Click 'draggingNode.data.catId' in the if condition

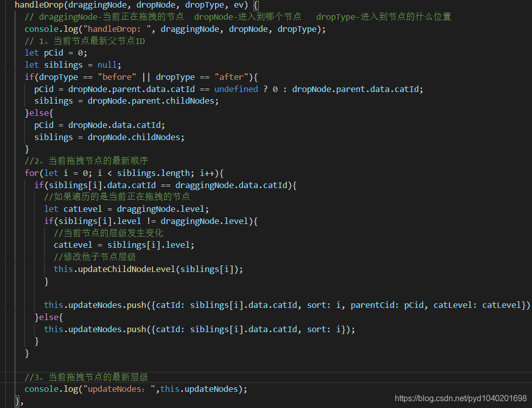pyautogui.click(x=231, y=186)
